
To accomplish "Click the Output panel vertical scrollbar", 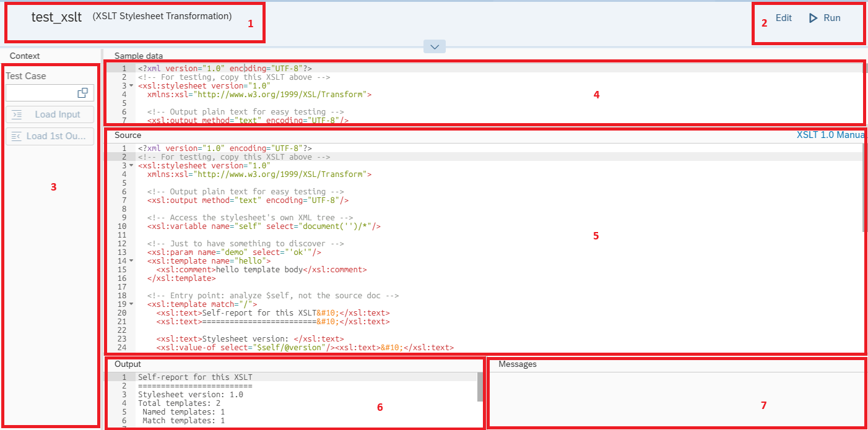I will [x=480, y=387].
